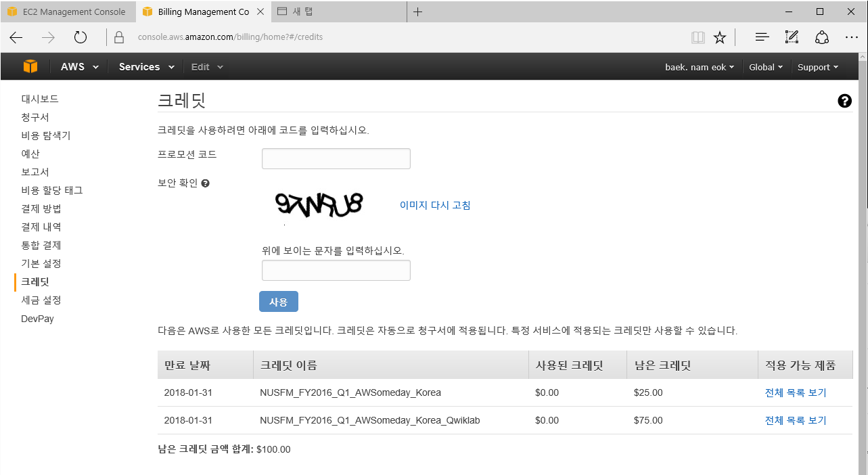Click the AWS orange cube logo
The height and width of the screenshot is (475, 868).
[x=30, y=66]
